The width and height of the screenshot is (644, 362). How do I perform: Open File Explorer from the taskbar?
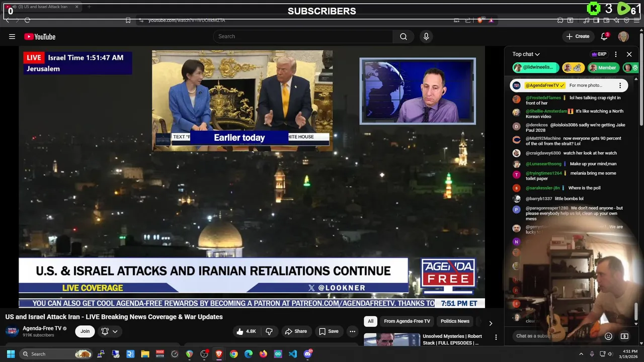tap(145, 354)
